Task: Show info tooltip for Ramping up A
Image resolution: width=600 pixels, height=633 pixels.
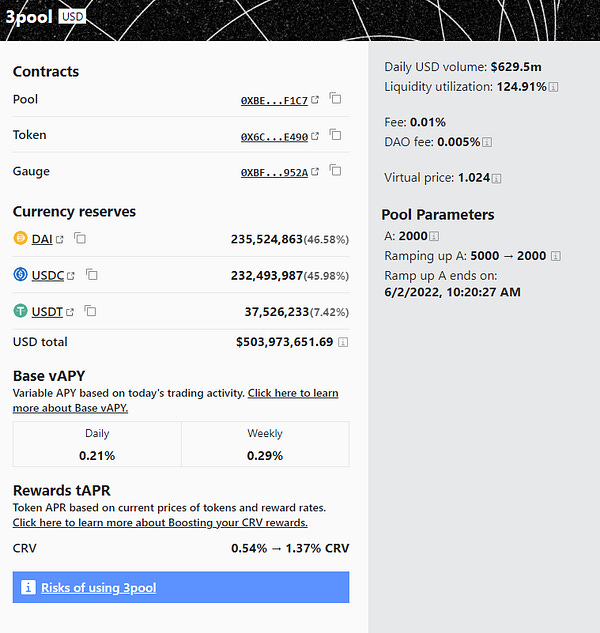Action: (x=556, y=256)
